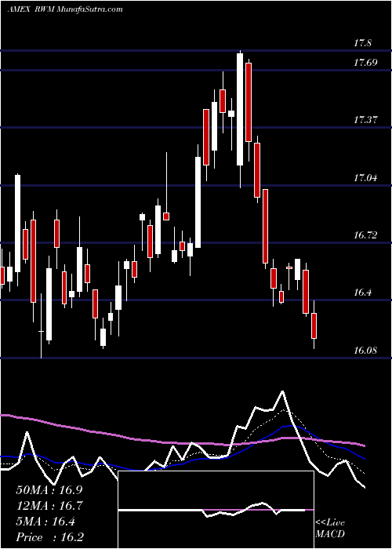Screen dimensions: 392x549
Task: Click the 12MA : 16.7 readout
Action: click(49, 506)
